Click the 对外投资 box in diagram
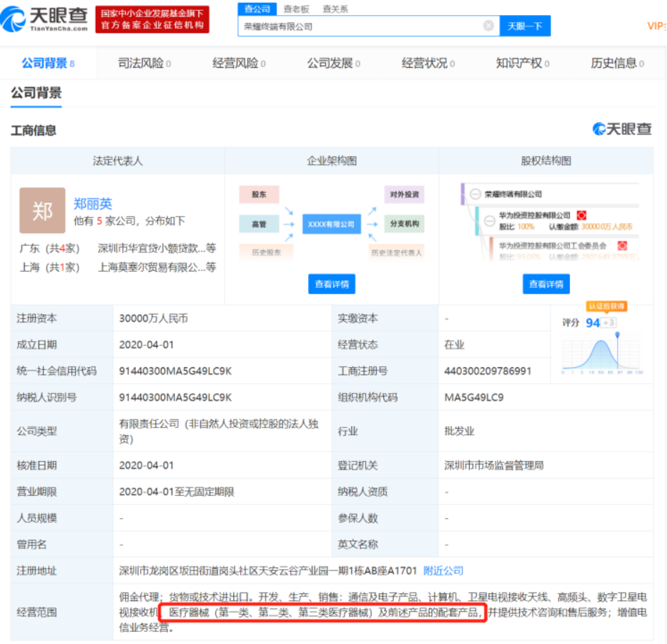 (x=404, y=194)
